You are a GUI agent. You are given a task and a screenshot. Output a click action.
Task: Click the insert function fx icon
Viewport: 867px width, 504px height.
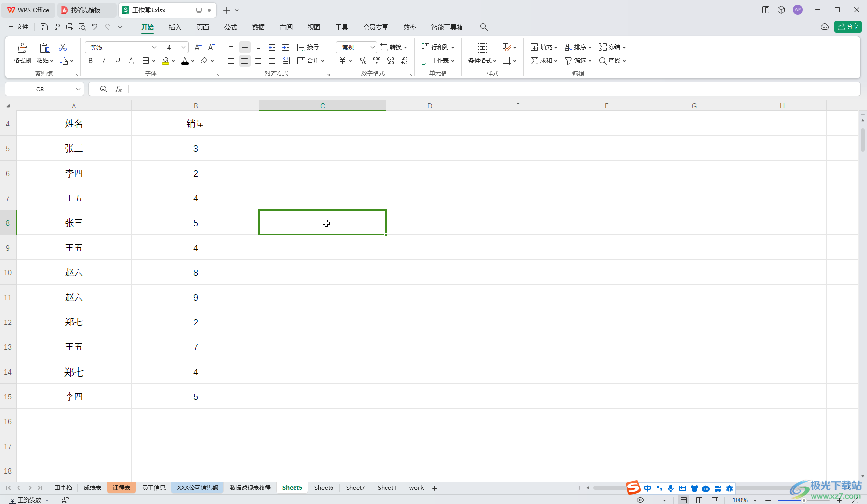tap(118, 89)
